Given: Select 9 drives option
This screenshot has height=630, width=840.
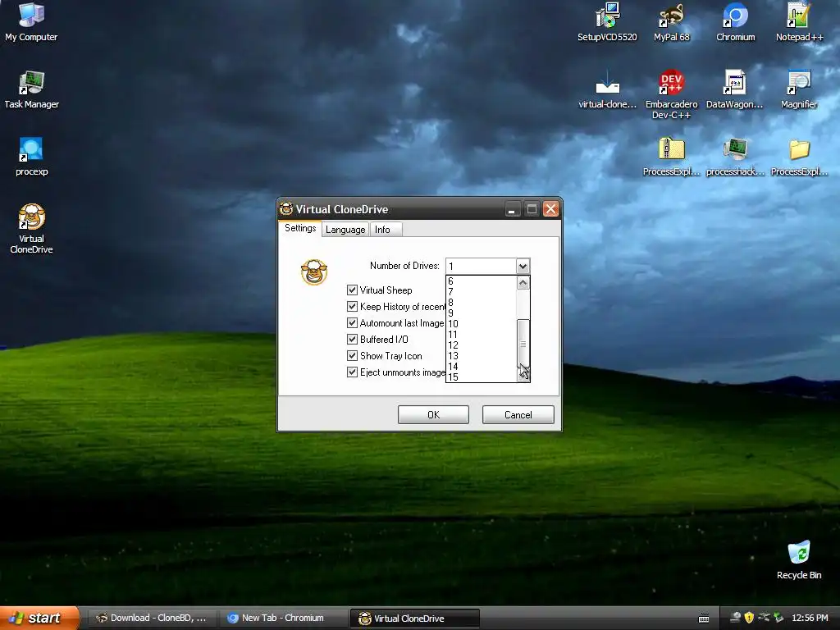Looking at the screenshot, I should coord(481,313).
